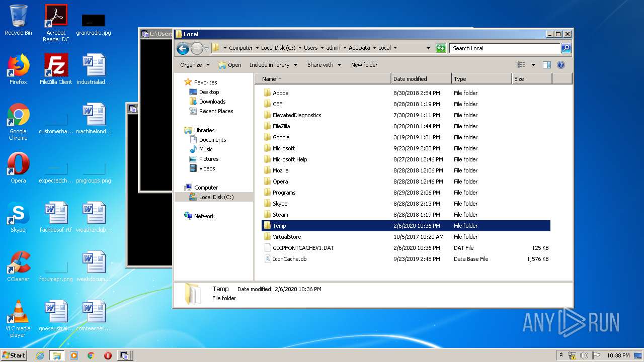Open Include in library dropdown
The image size is (644, 362).
pyautogui.click(x=273, y=65)
